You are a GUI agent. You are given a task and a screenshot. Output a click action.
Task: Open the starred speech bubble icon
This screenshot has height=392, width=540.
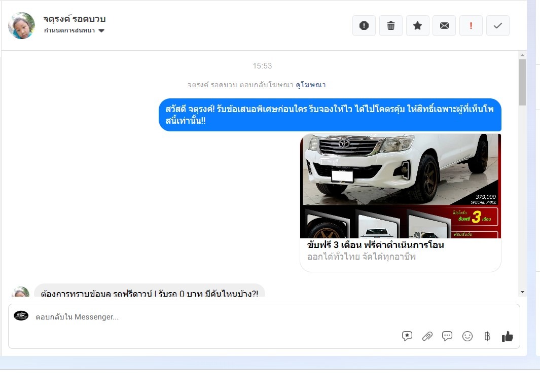point(407,336)
